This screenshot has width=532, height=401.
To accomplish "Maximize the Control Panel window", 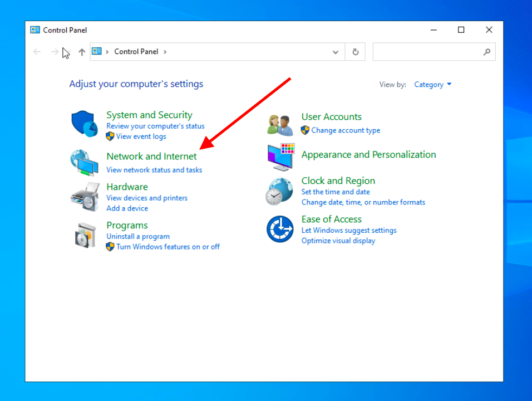I will point(461,30).
